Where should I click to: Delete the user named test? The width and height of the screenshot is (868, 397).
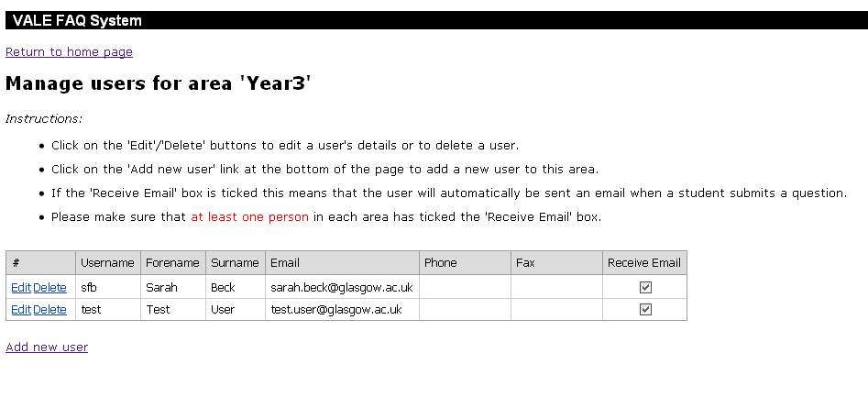click(49, 310)
